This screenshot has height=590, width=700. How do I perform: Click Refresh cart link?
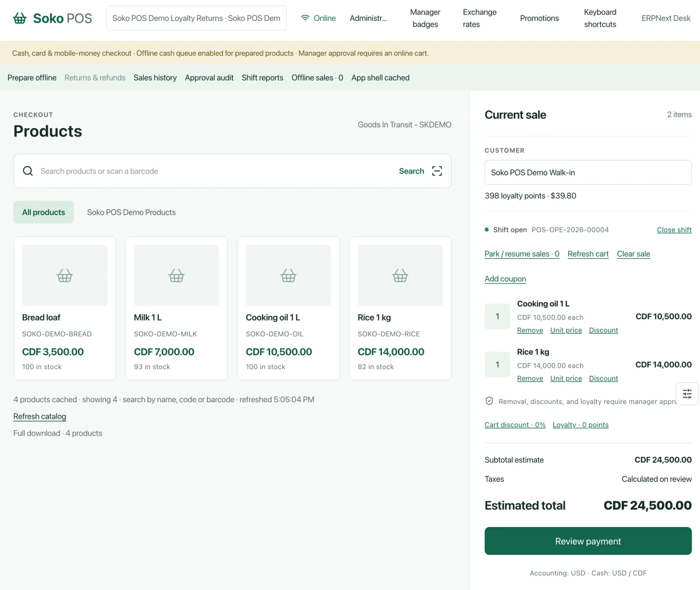(588, 254)
